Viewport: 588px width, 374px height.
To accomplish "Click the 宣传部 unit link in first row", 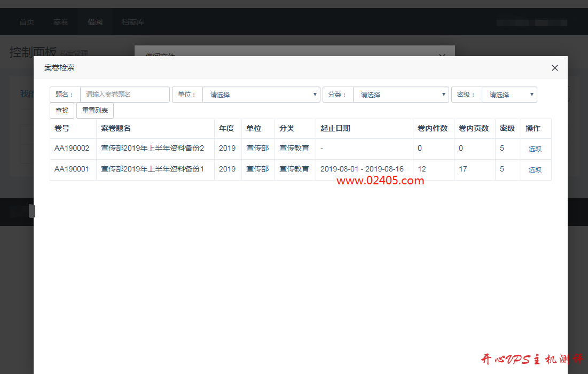I will [x=257, y=148].
